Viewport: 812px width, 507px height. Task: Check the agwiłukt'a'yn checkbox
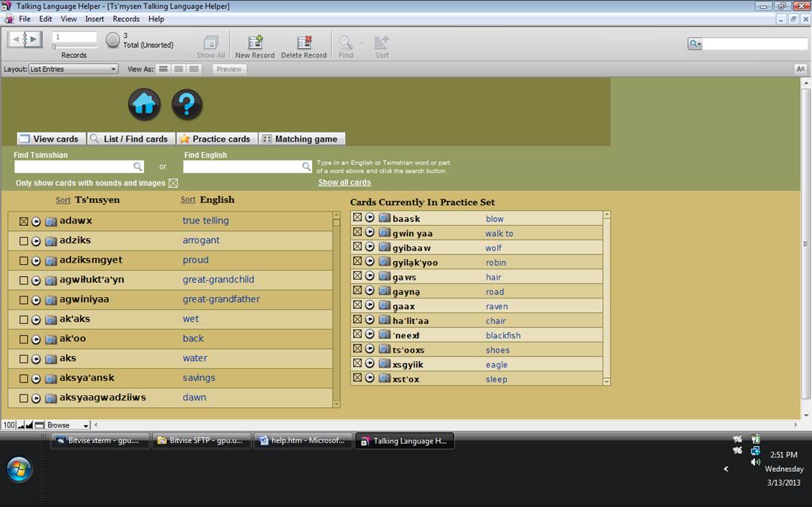(x=23, y=280)
